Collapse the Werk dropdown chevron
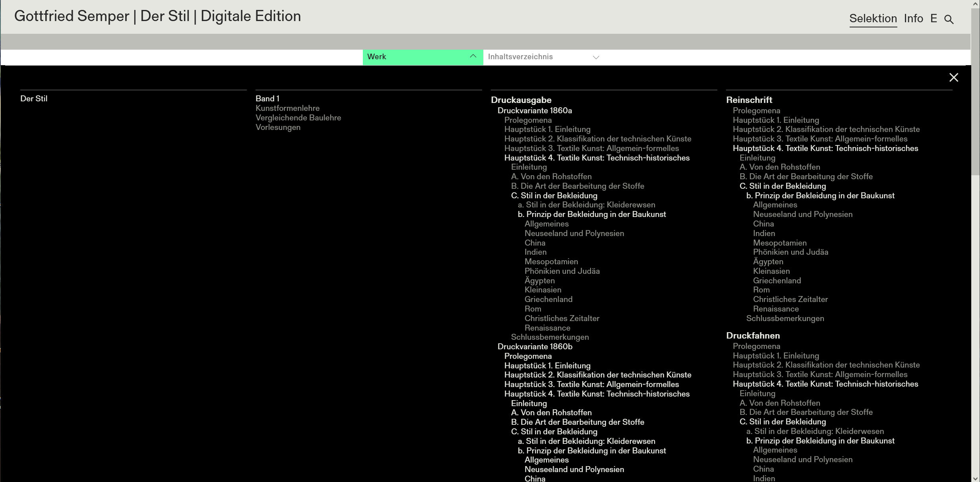Image resolution: width=980 pixels, height=482 pixels. tap(473, 56)
